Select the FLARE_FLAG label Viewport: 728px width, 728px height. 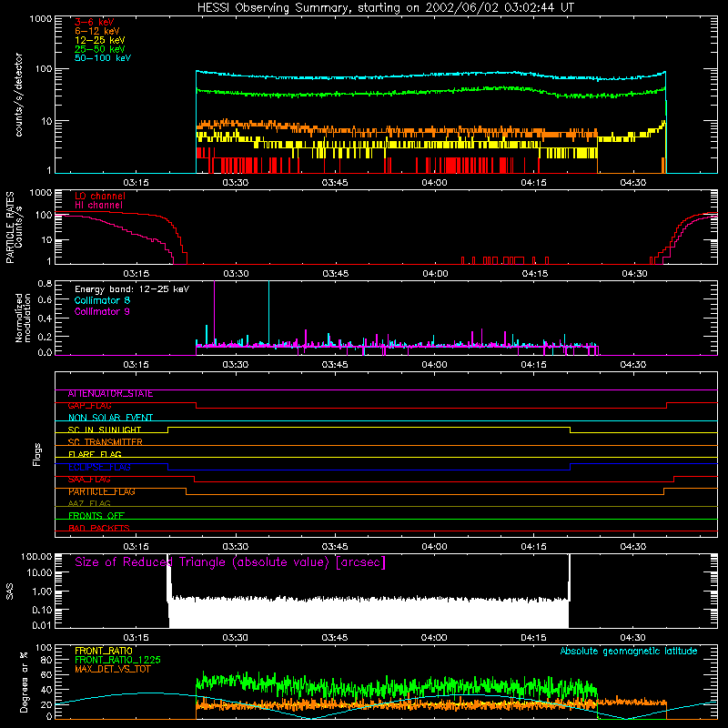[x=95, y=454]
